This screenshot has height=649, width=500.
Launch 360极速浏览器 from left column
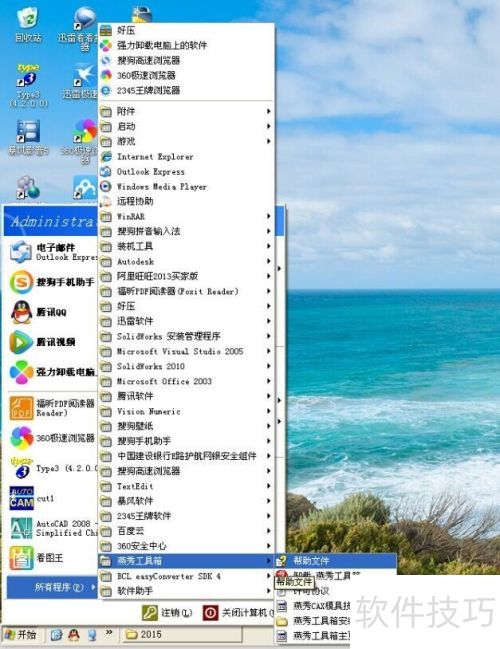[x=52, y=438]
